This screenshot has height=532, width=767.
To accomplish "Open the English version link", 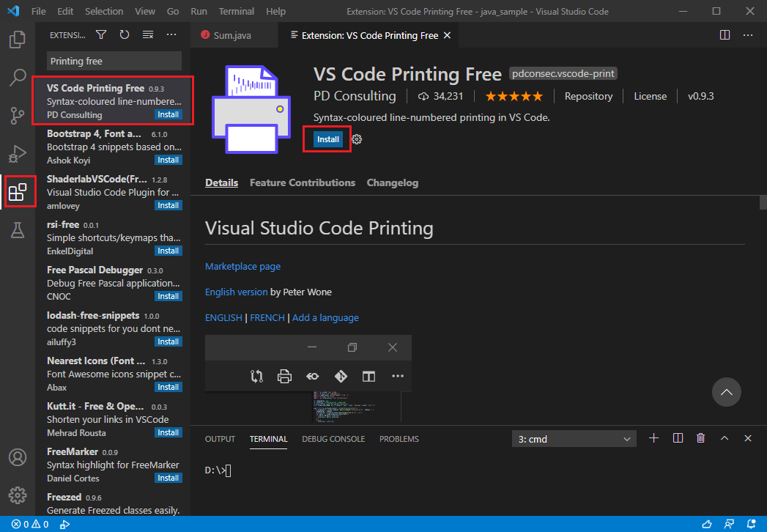I will pyautogui.click(x=237, y=292).
